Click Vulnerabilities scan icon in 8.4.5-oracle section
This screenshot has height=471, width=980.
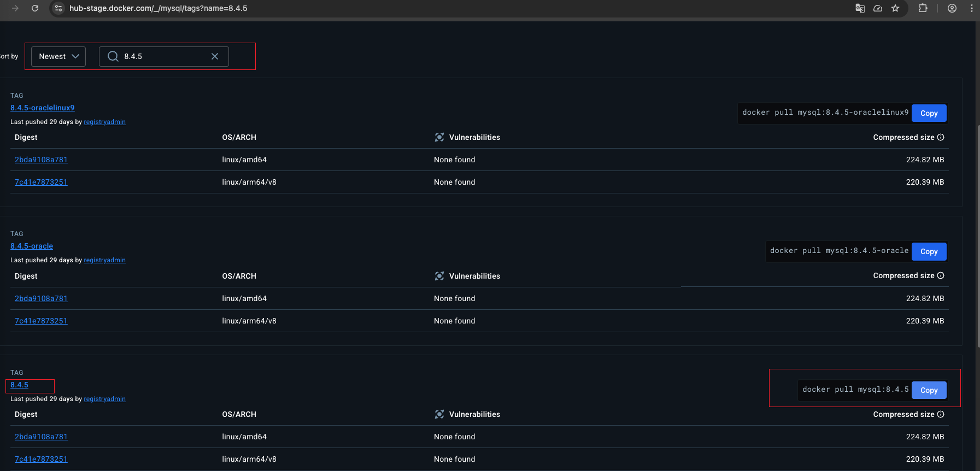point(439,276)
